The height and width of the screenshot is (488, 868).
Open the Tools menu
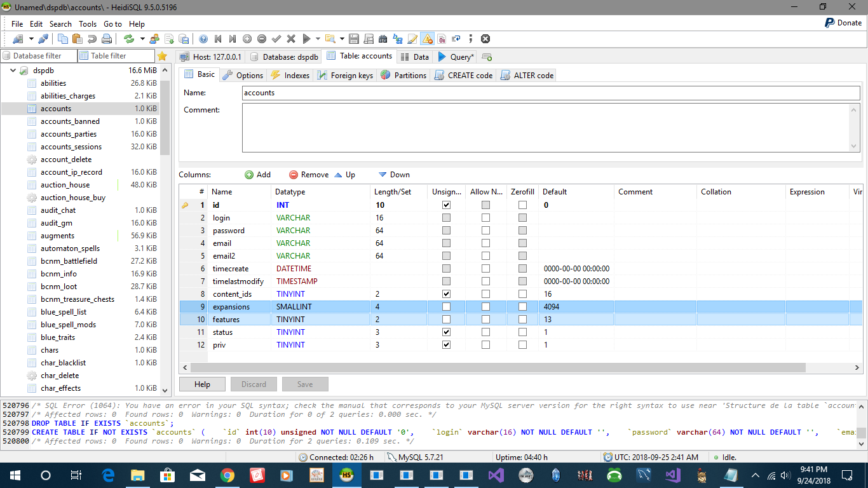tap(88, 24)
